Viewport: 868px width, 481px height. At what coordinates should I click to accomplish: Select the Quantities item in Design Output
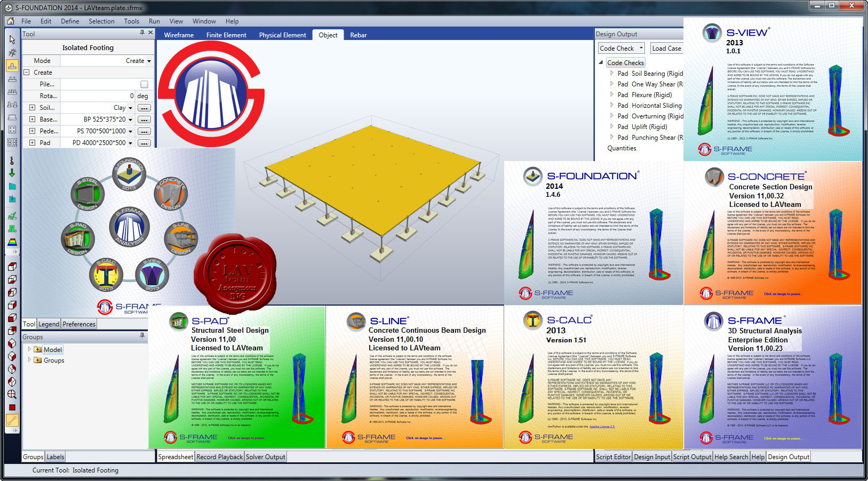622,148
